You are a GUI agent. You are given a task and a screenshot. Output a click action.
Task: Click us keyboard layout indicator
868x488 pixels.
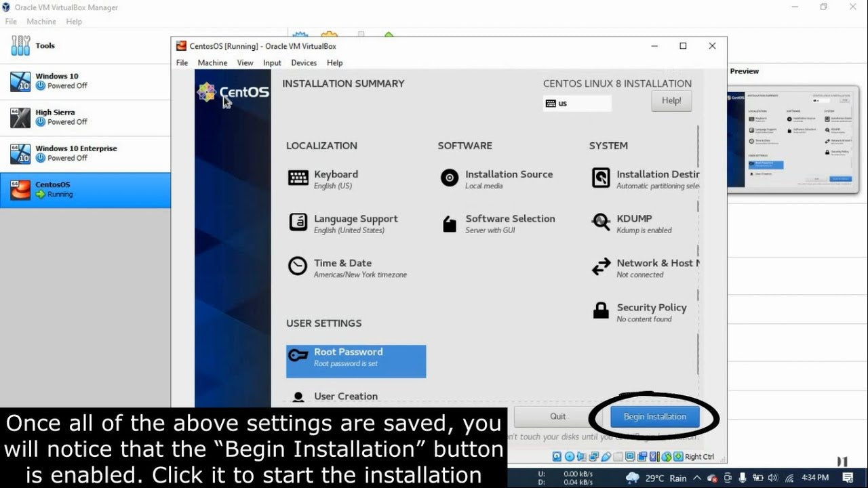577,104
